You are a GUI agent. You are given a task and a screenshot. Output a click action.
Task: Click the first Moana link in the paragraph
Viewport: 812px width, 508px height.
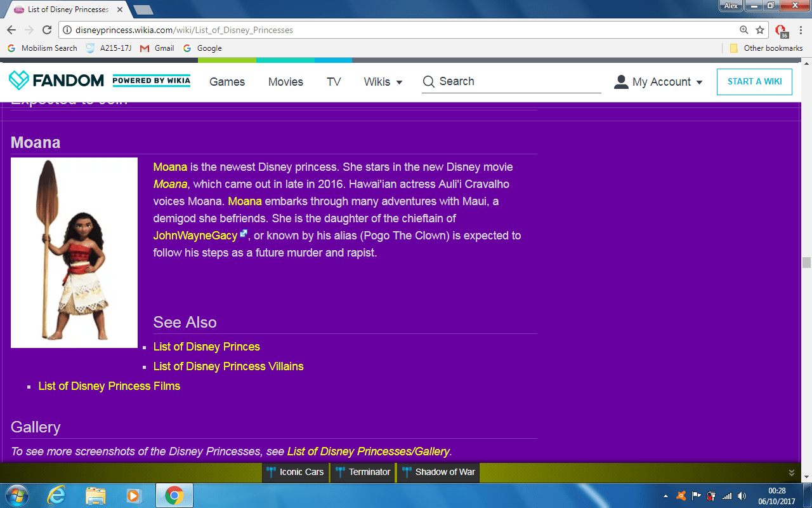170,167
